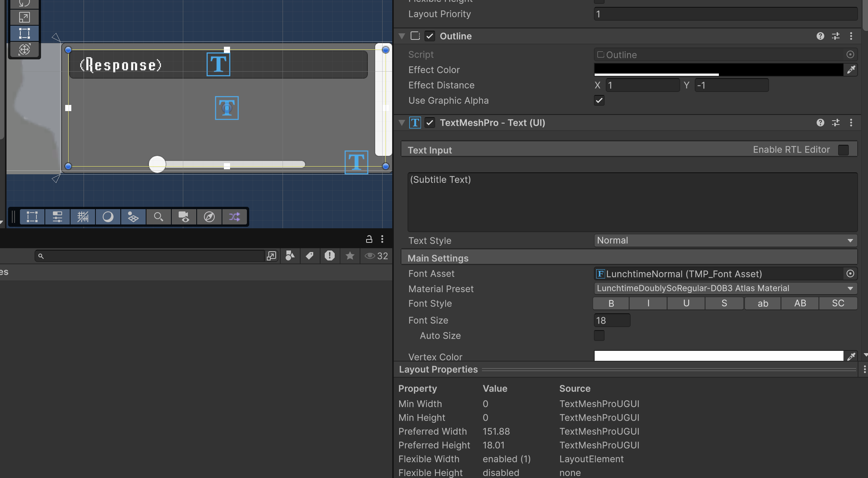
Task: Click the Scale tool icon
Action: coord(24,17)
